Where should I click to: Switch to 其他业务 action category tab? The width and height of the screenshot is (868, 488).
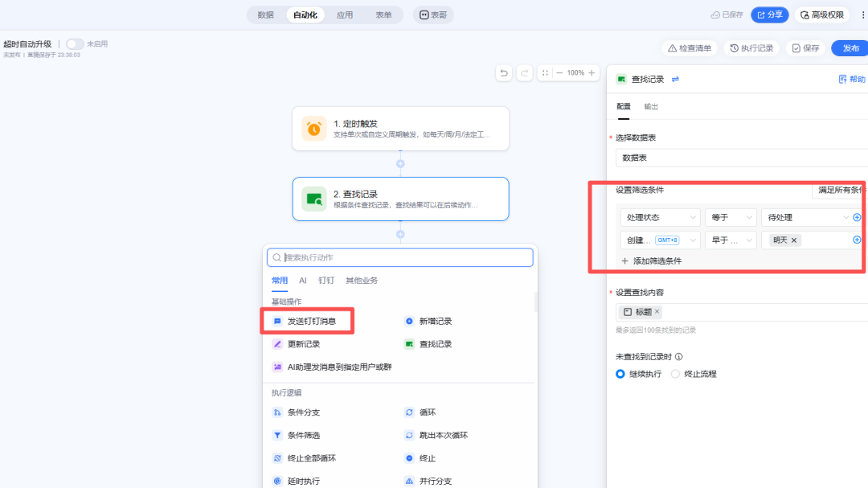(x=362, y=281)
